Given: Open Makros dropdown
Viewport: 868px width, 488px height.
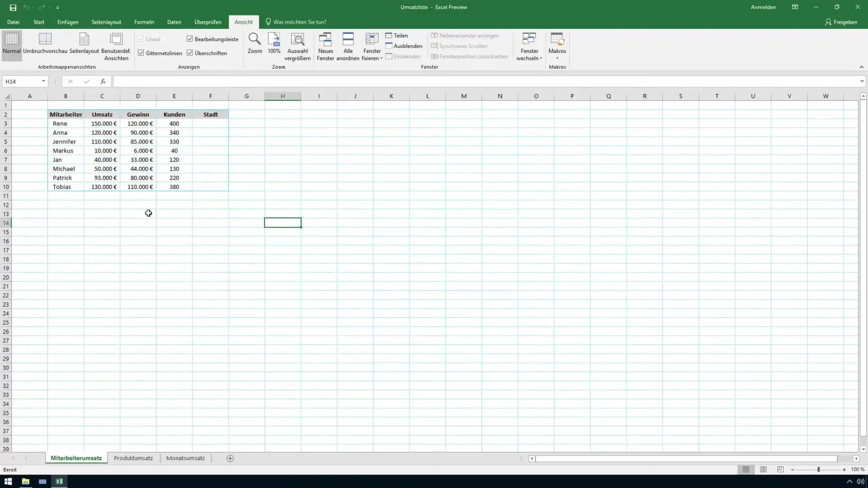Looking at the screenshot, I should [x=557, y=47].
